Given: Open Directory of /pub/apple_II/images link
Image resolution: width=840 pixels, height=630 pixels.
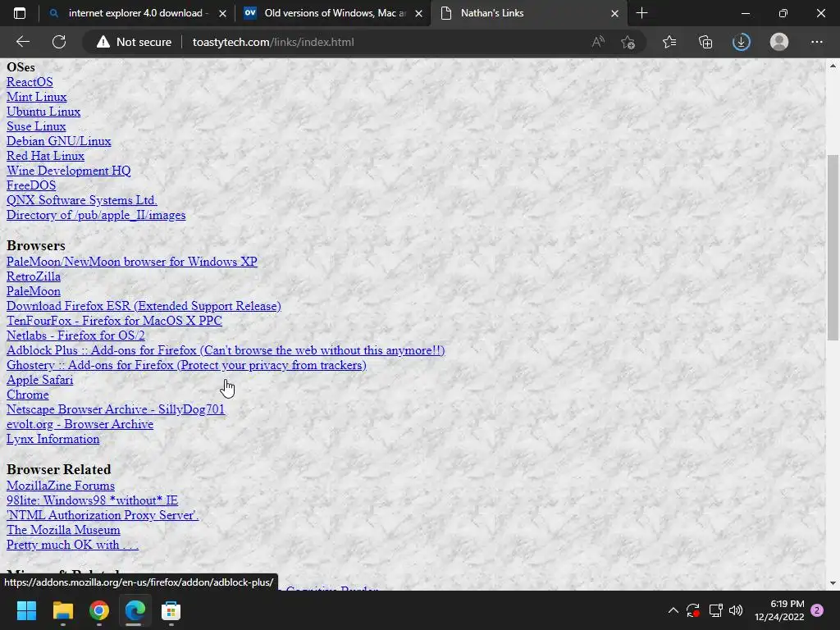Looking at the screenshot, I should (x=96, y=215).
